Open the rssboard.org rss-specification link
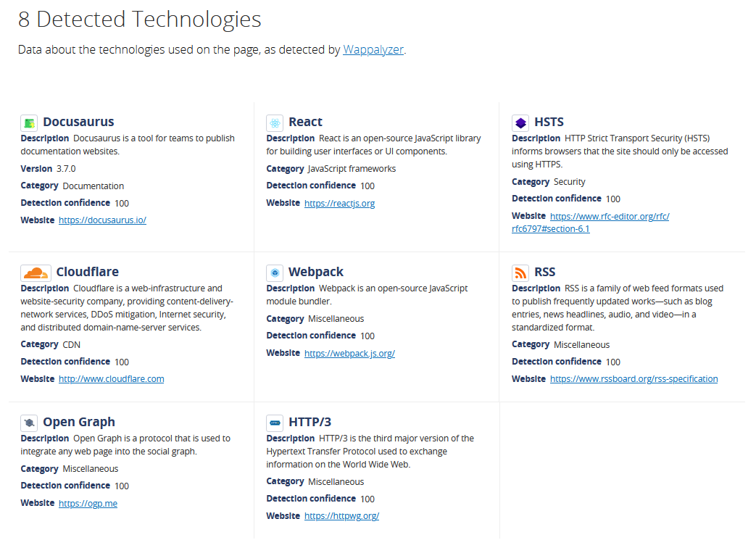The height and width of the screenshot is (540, 756). (x=634, y=379)
